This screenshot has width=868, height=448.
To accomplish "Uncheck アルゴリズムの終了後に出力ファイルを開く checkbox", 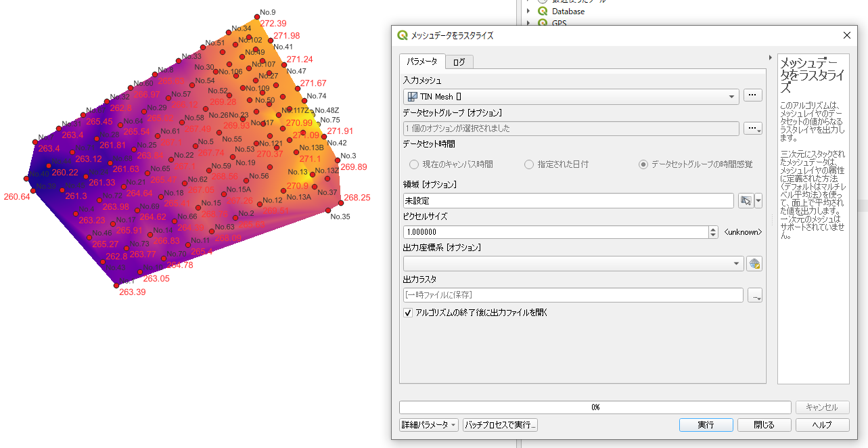I will pos(408,313).
